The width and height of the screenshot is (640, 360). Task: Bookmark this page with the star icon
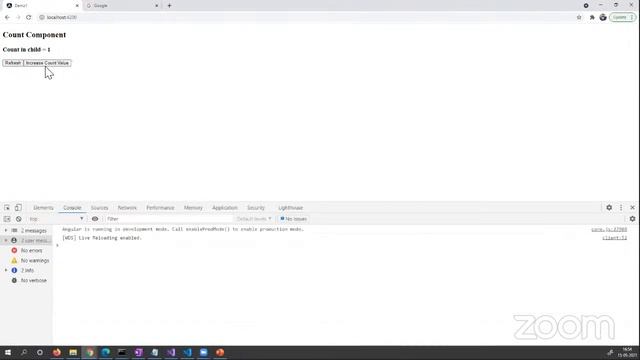click(x=579, y=17)
